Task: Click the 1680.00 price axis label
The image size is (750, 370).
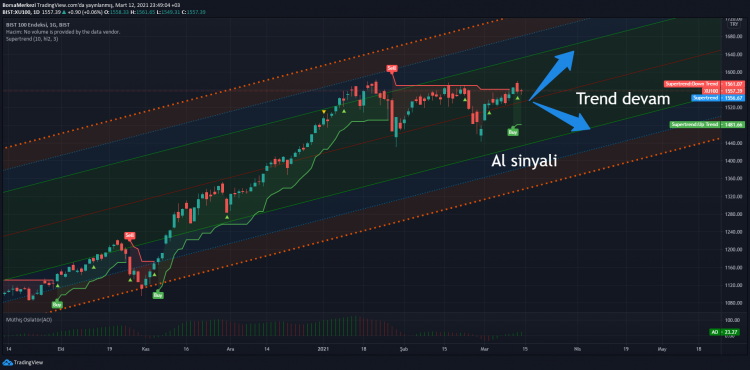Action: [x=733, y=36]
